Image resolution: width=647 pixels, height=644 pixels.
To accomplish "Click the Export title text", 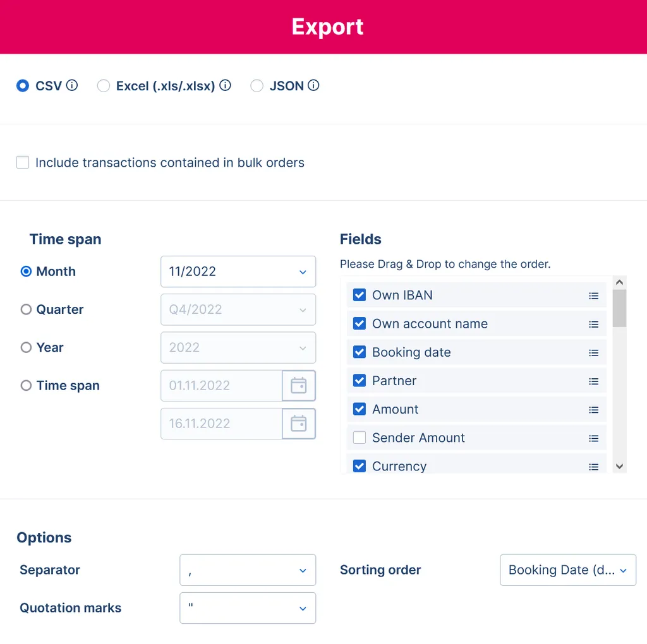I will click(x=328, y=27).
